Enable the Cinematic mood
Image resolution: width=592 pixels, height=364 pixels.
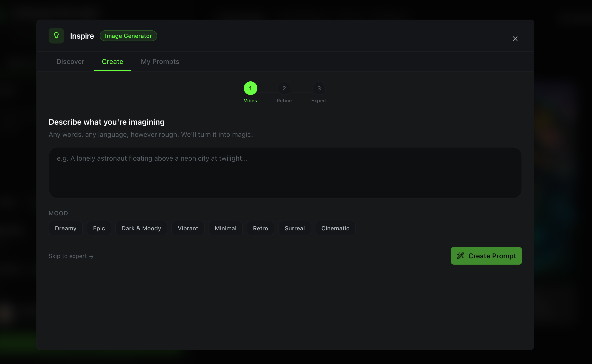pos(335,228)
